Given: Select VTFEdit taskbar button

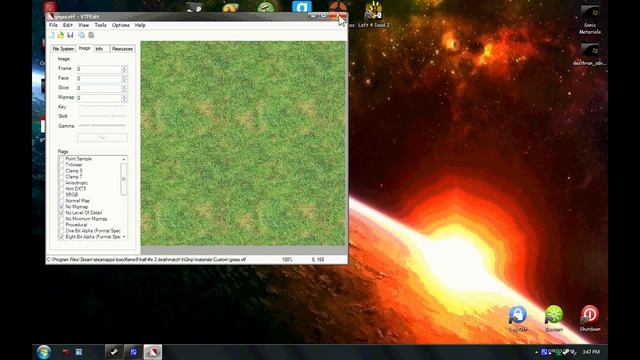Looking at the screenshot, I should click(152, 352).
